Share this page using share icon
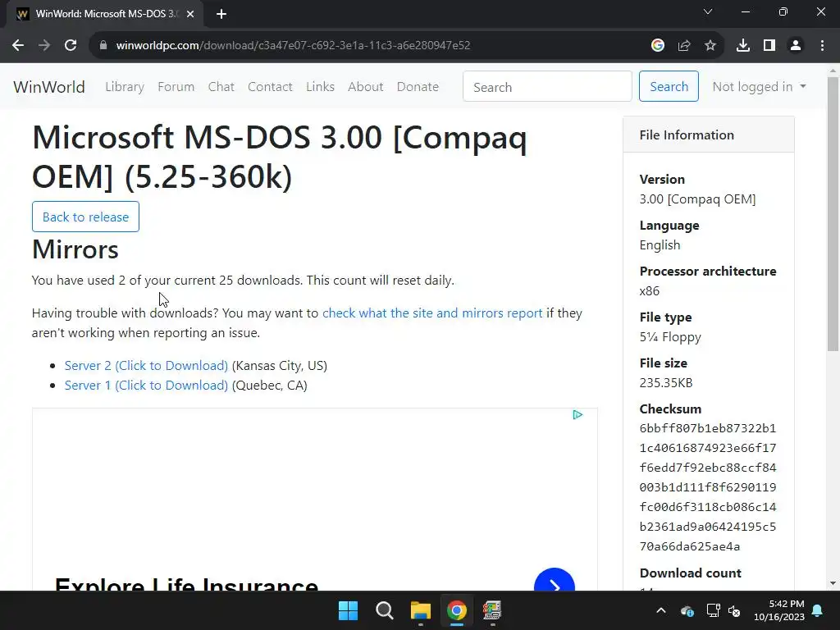 tap(684, 46)
